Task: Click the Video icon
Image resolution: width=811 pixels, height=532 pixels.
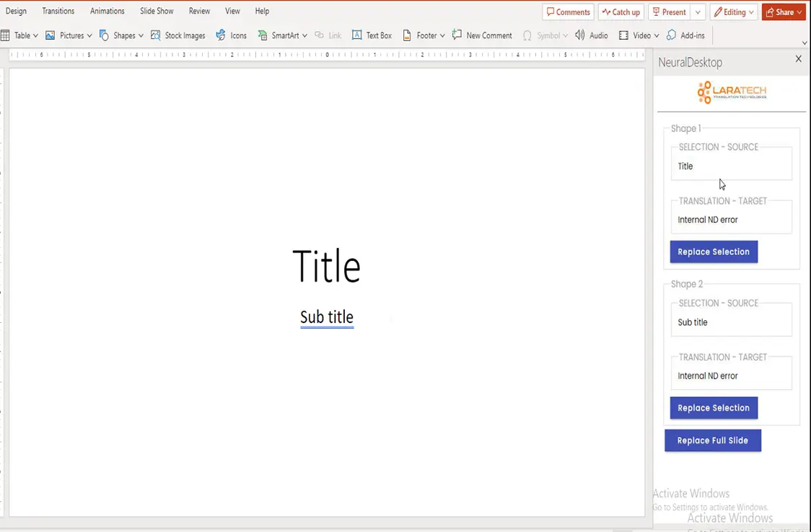Action: [624, 35]
